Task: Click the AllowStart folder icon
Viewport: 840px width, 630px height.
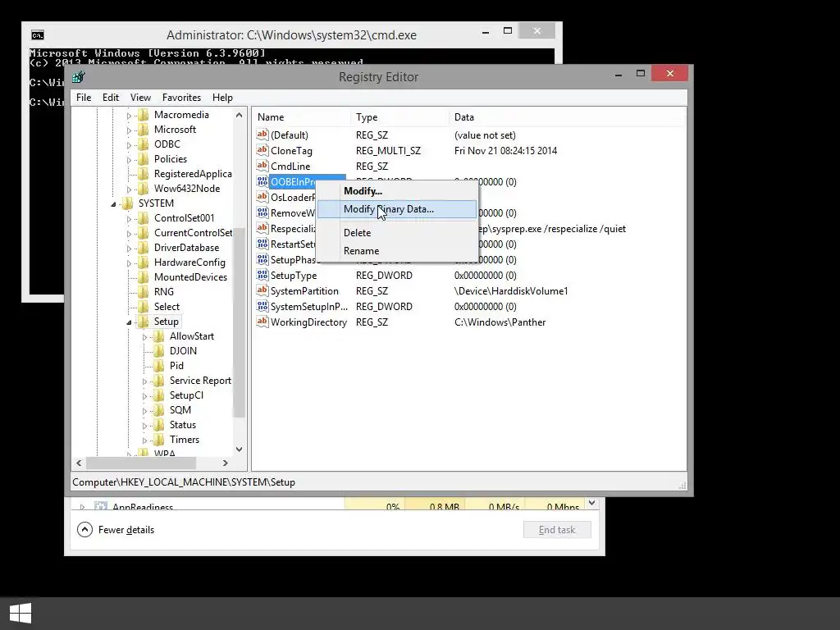Action: (158, 336)
